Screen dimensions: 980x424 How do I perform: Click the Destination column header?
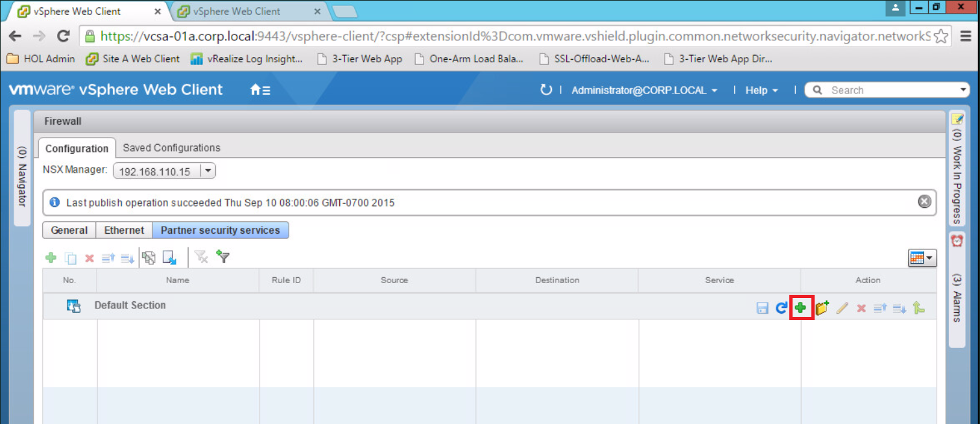pyautogui.click(x=557, y=281)
